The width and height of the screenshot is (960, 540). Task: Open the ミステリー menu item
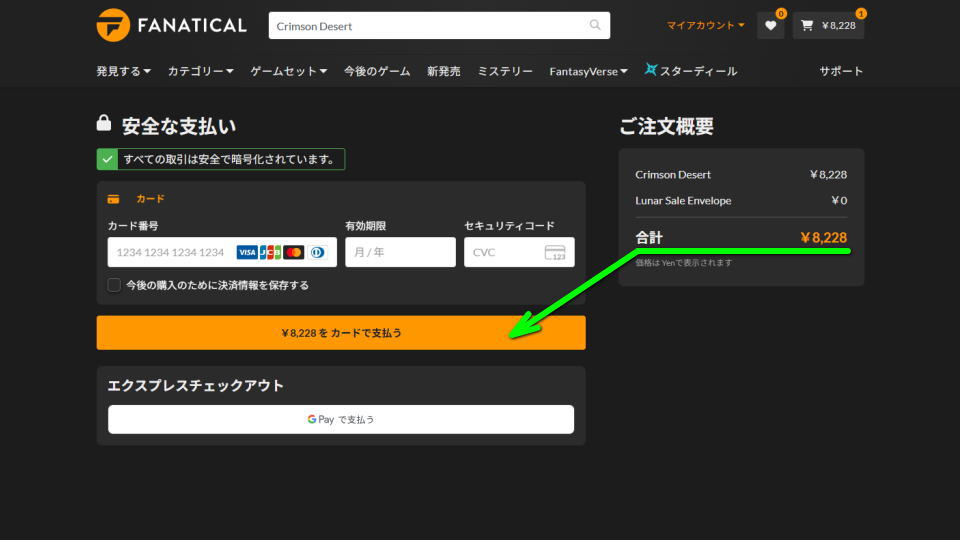coord(505,71)
